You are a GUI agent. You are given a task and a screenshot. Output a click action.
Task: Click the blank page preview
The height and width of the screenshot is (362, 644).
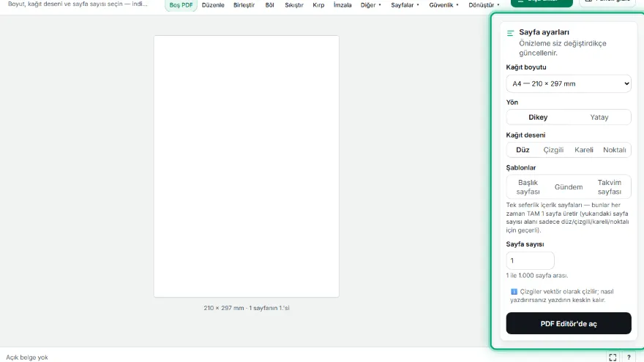(x=247, y=166)
